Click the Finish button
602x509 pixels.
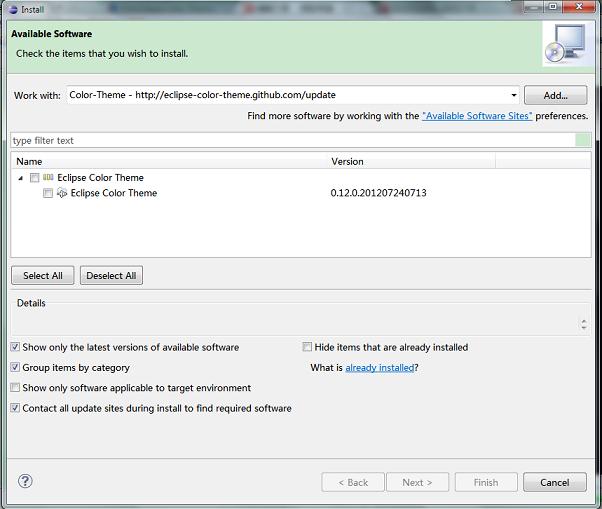[x=486, y=482]
